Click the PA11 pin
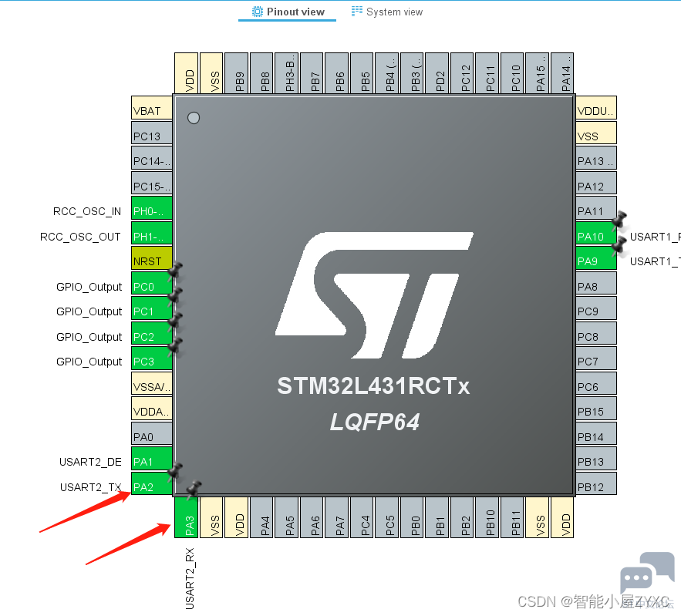 [596, 207]
